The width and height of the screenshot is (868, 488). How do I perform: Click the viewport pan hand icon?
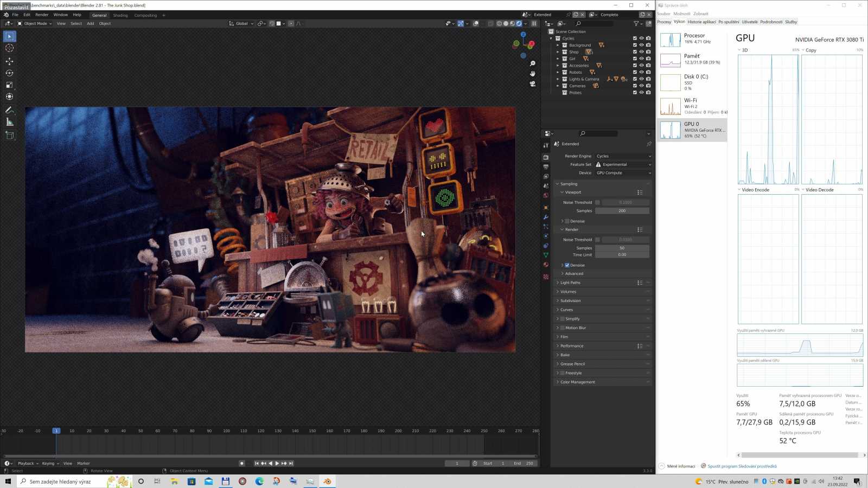(532, 74)
